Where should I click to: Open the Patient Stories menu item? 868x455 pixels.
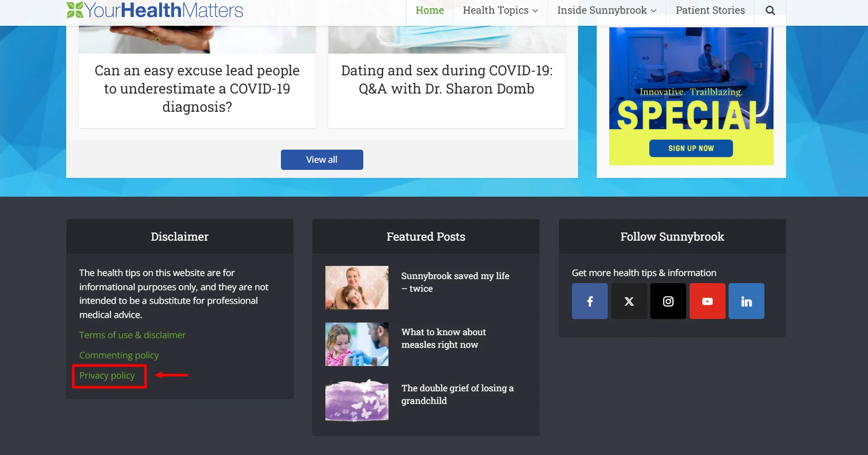710,10
